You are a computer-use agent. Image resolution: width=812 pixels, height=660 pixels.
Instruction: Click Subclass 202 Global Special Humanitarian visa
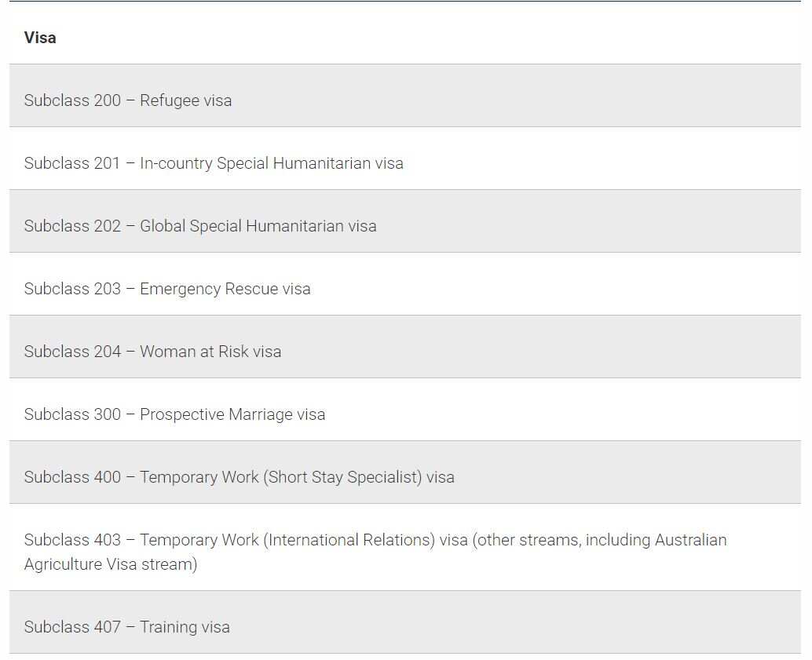(x=405, y=221)
